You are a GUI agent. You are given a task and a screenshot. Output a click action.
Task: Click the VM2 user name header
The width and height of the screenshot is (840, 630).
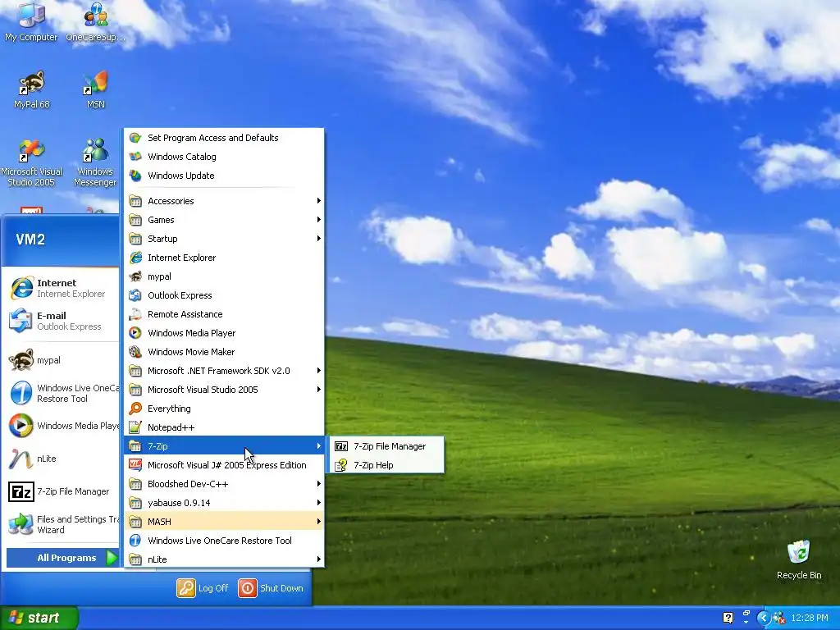point(30,239)
